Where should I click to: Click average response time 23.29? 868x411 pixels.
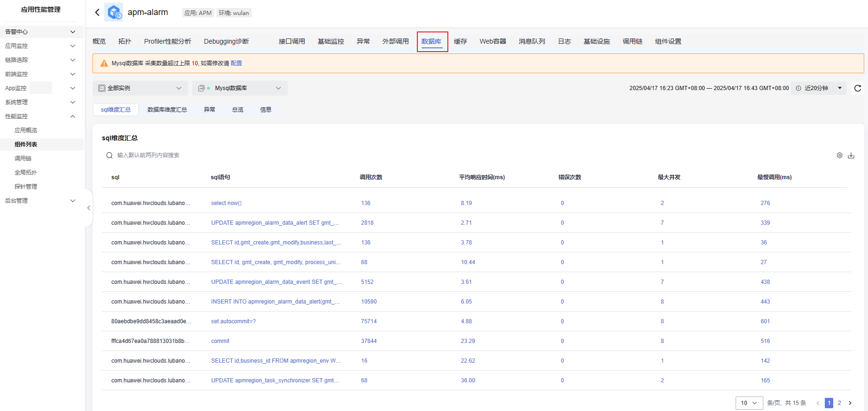pos(468,341)
